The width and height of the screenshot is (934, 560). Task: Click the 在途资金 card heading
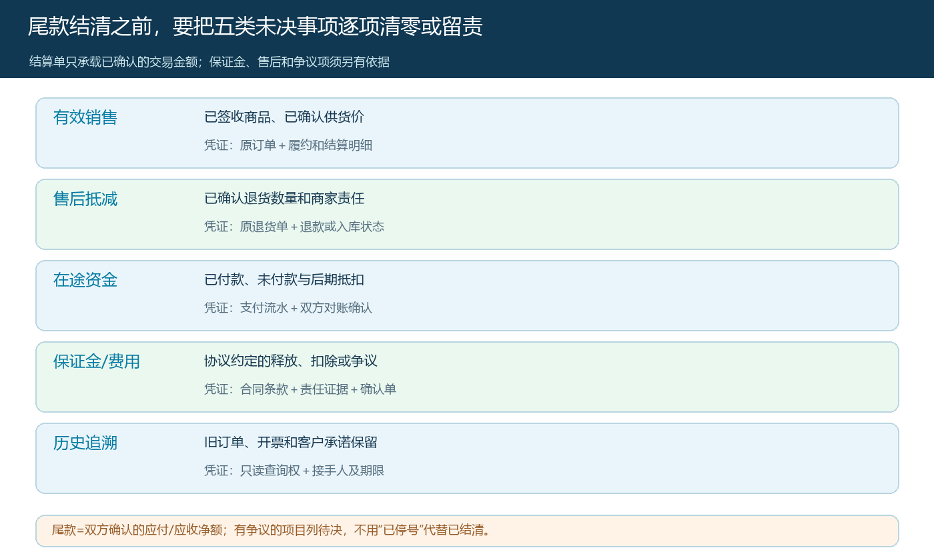tap(85, 280)
